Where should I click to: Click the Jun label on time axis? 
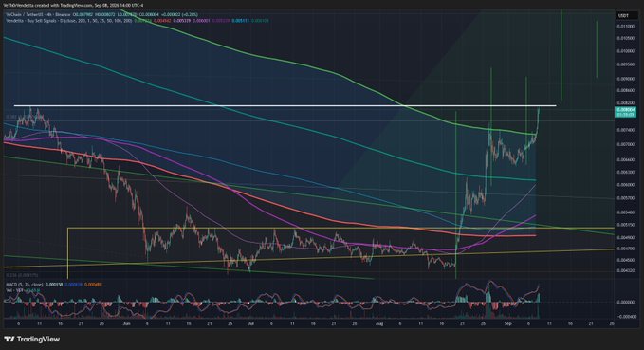coord(126,323)
